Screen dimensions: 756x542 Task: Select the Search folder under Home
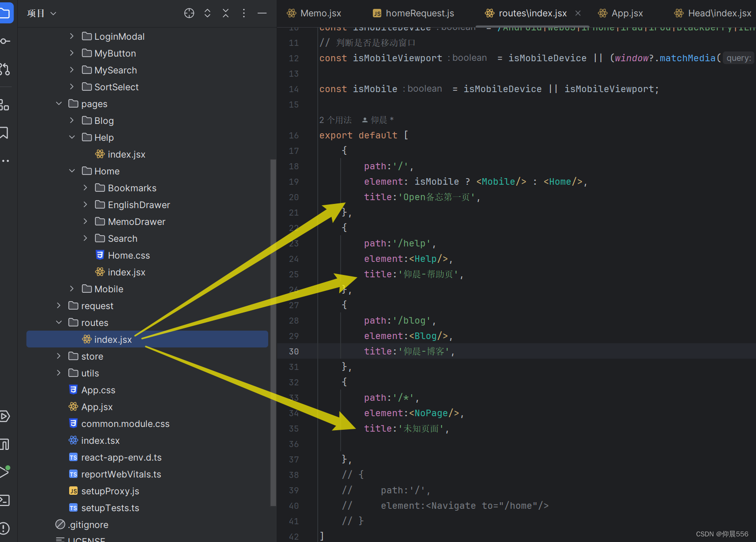(x=116, y=238)
